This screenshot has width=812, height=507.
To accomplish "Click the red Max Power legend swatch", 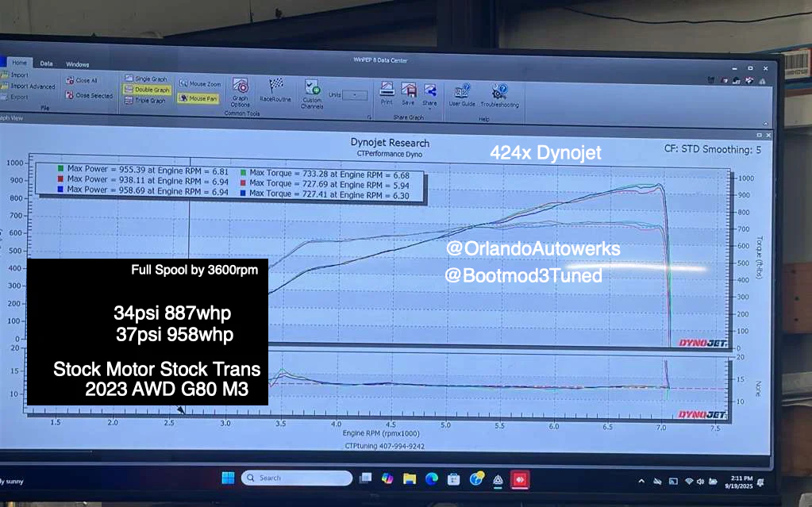I will coord(60,179).
